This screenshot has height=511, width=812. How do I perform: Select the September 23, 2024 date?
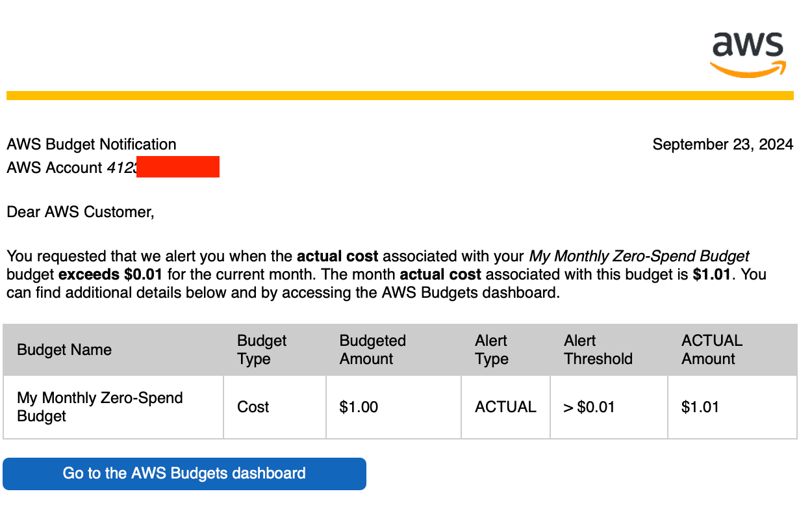click(722, 144)
